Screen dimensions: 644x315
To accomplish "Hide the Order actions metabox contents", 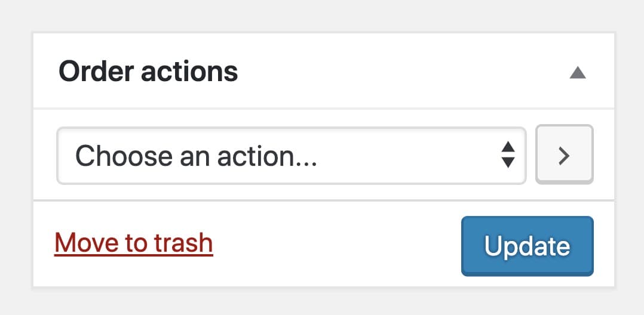I will coord(578,73).
